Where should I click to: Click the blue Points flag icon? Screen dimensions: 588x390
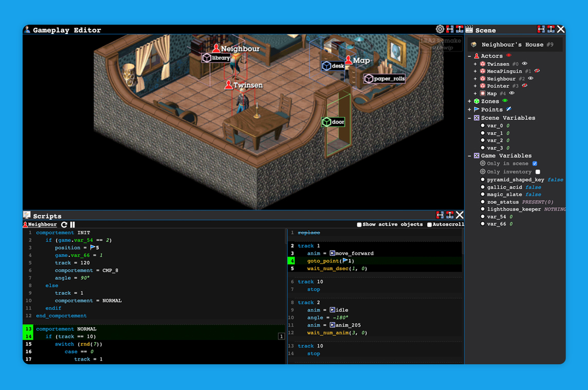click(476, 109)
